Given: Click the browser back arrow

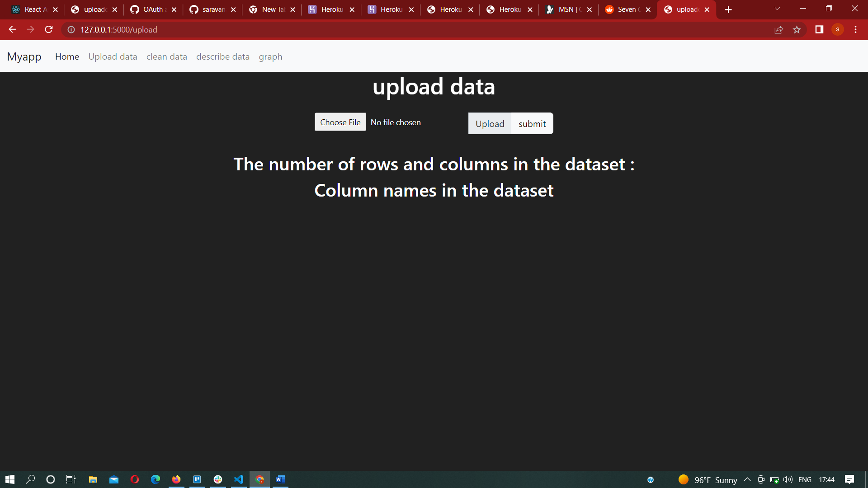Looking at the screenshot, I should (12, 29).
